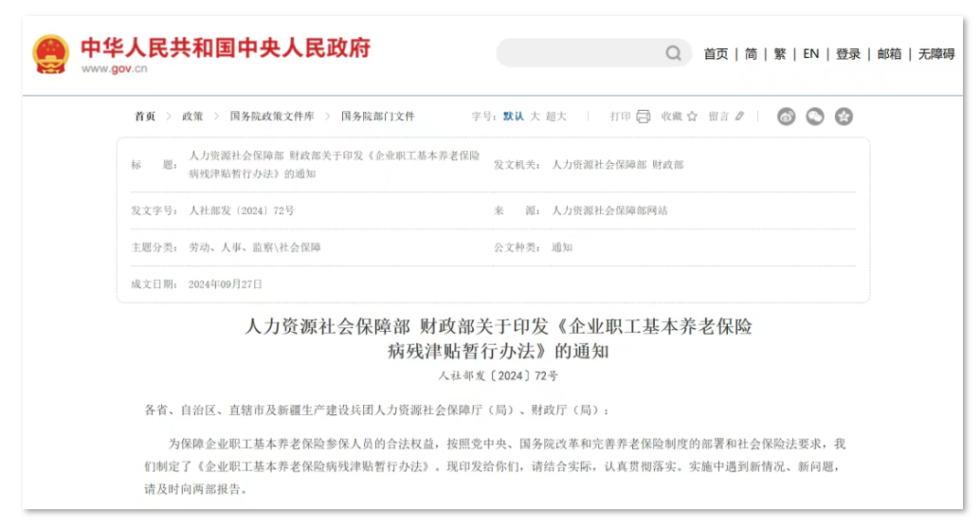Click the leave-message pencil icon
The image size is (980, 529).
tap(740, 117)
